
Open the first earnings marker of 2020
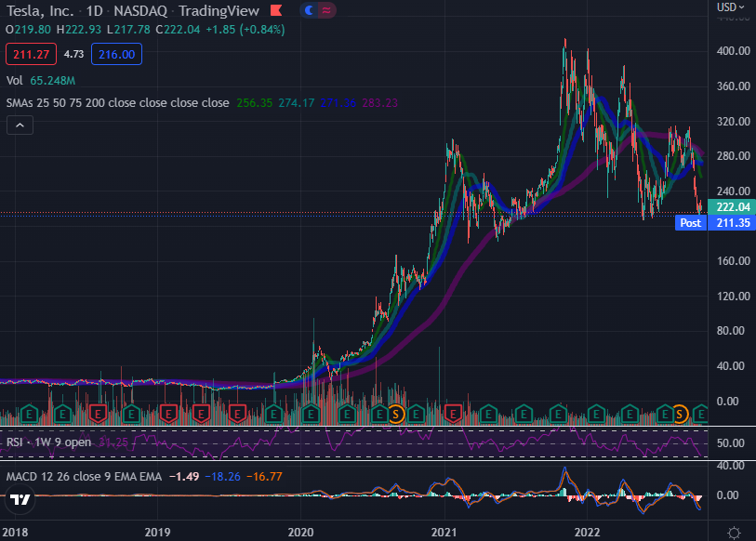click(x=311, y=414)
